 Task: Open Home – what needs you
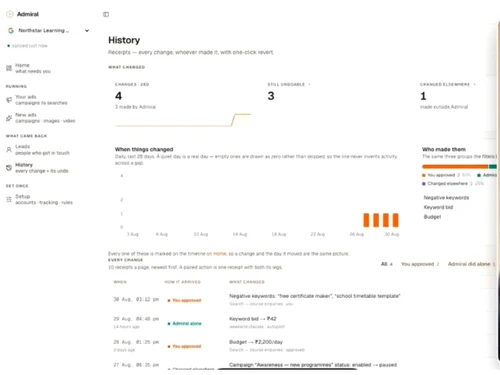coord(33,68)
